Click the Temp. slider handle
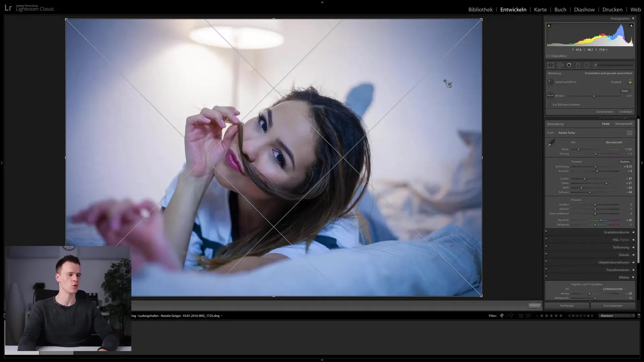Screen dimensions: 644x362 click(578, 149)
